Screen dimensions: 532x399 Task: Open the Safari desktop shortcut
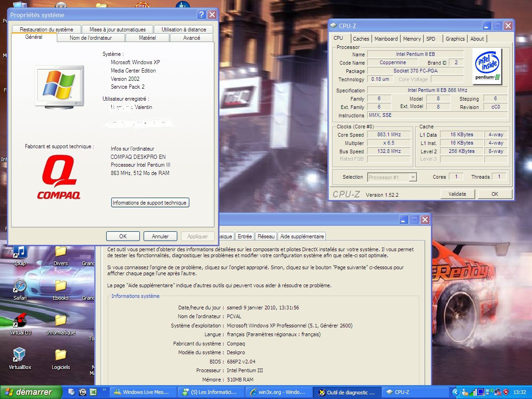20,289
